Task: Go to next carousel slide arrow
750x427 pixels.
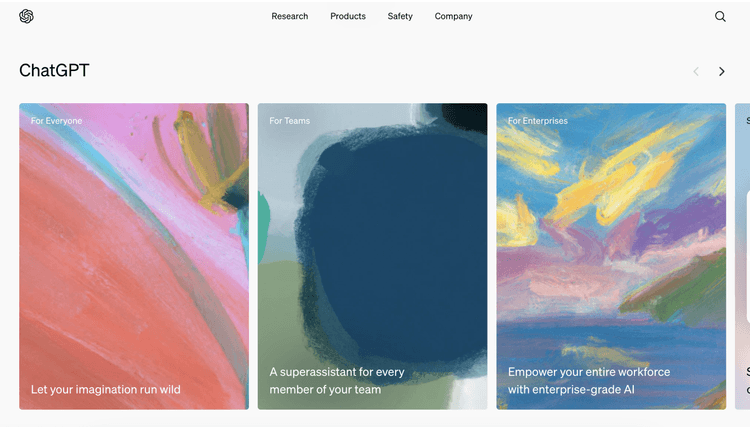Action: click(x=721, y=72)
